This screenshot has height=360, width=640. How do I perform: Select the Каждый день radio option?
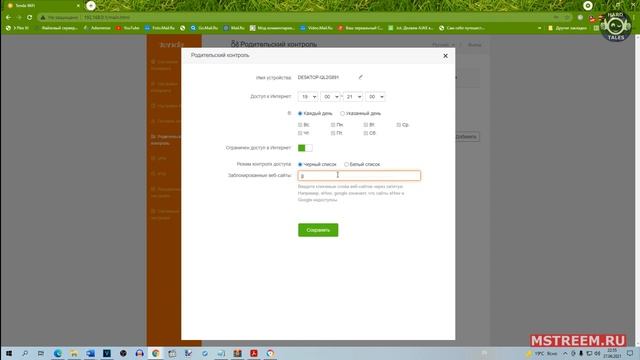pos(300,113)
